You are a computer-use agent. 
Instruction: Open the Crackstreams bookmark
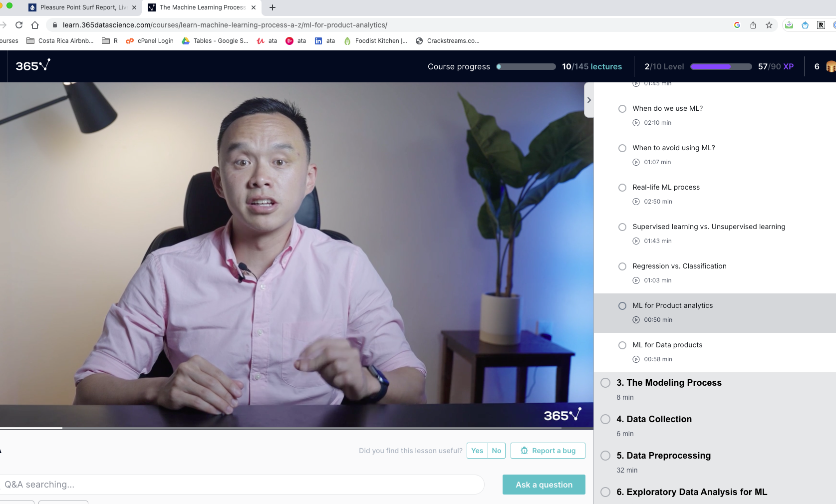click(448, 41)
